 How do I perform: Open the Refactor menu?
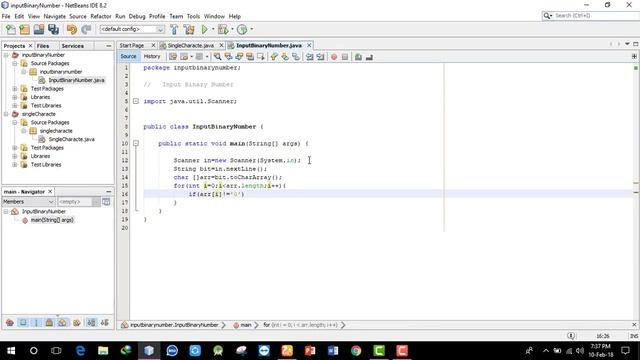101,16
